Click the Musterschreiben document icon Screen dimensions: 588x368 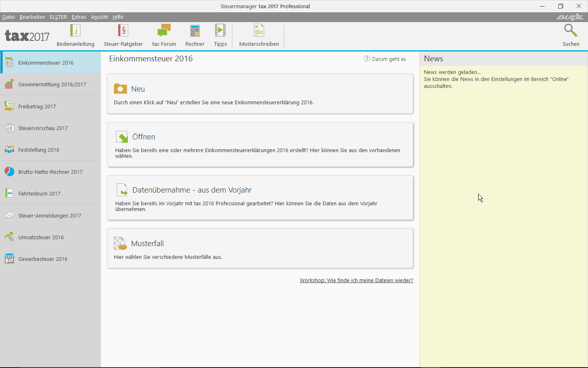(259, 31)
